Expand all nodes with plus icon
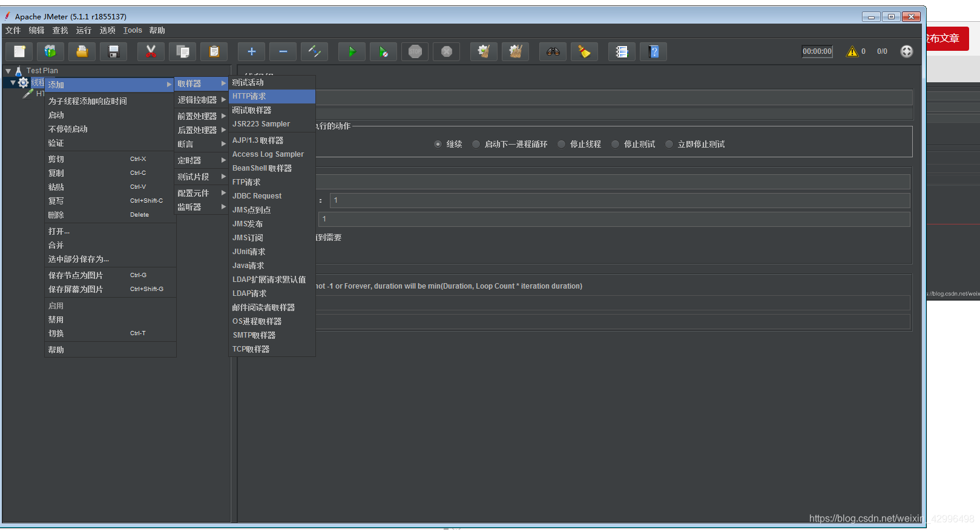Viewport: 980px width, 530px height. [x=252, y=51]
